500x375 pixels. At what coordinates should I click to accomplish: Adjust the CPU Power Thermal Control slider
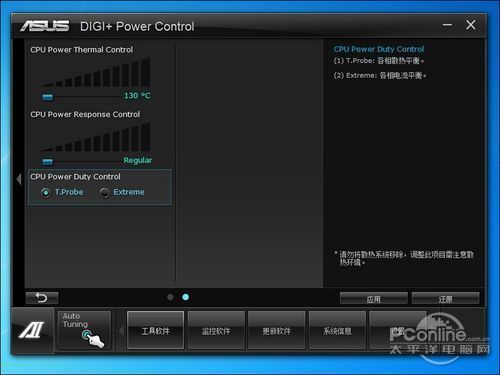[48, 97]
